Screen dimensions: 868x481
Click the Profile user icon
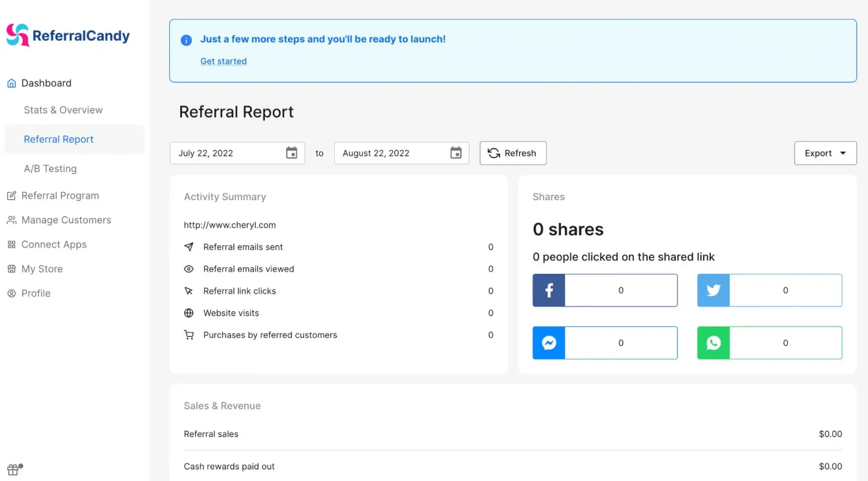(11, 293)
